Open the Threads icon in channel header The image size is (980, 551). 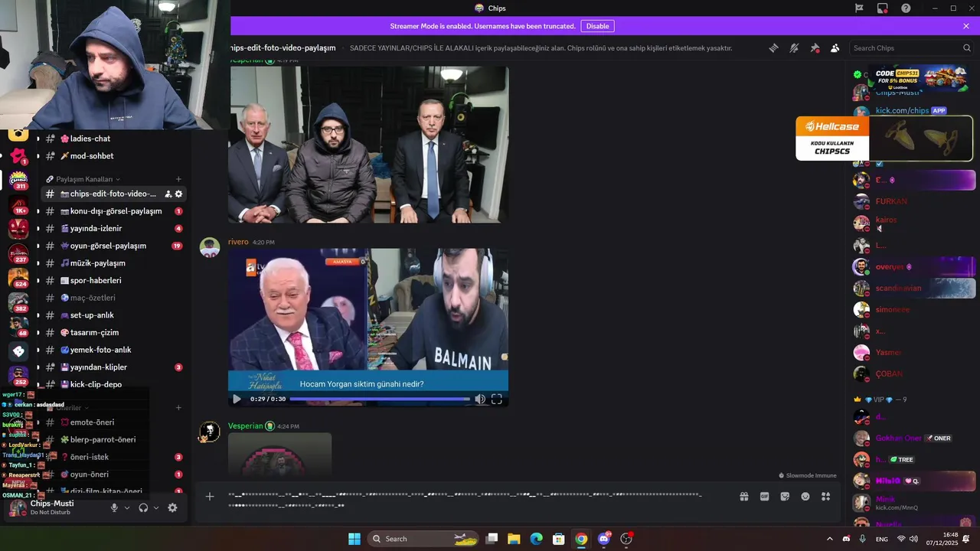coord(774,47)
